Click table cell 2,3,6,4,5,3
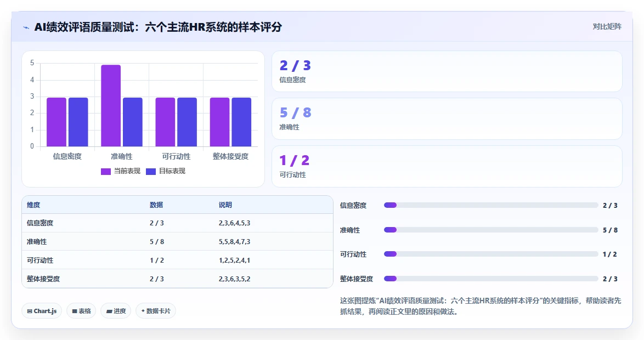The image size is (644, 340). (235, 223)
